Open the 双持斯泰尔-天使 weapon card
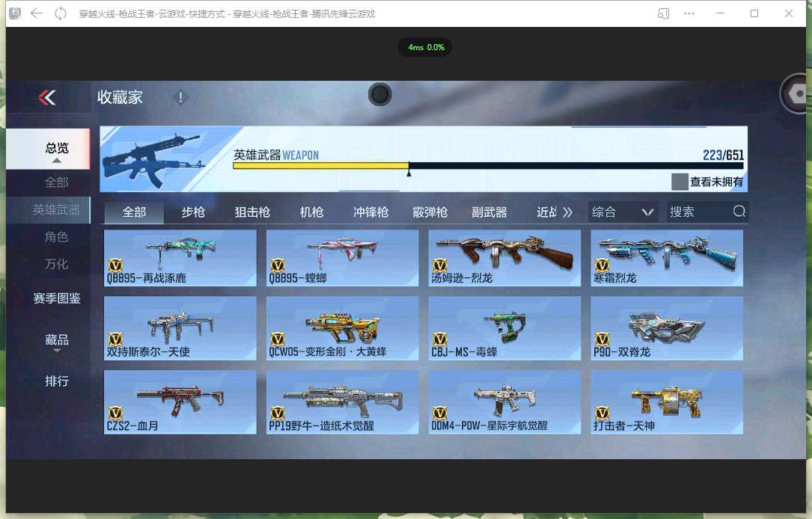 click(x=180, y=328)
